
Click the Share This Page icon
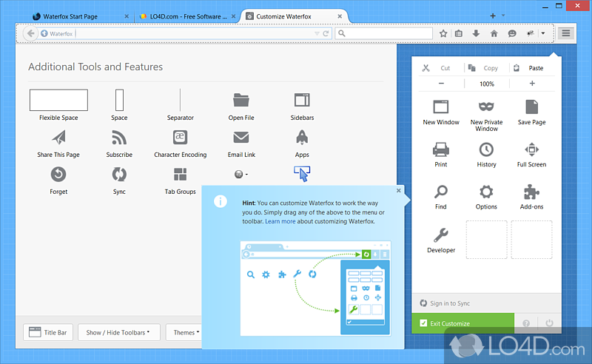pyautogui.click(x=58, y=138)
